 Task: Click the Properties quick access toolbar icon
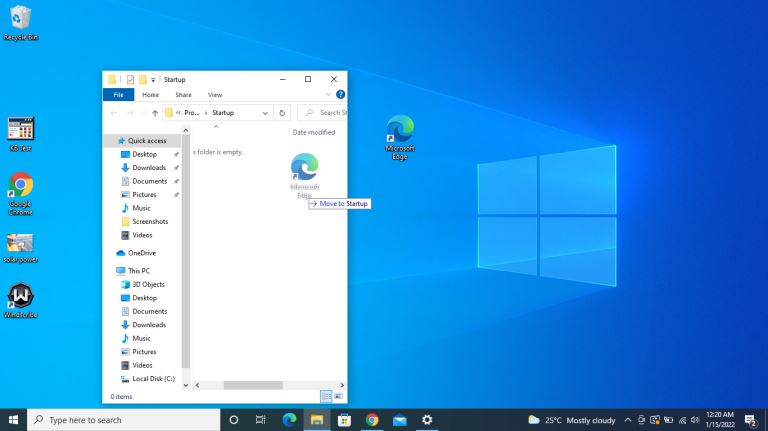pos(130,79)
